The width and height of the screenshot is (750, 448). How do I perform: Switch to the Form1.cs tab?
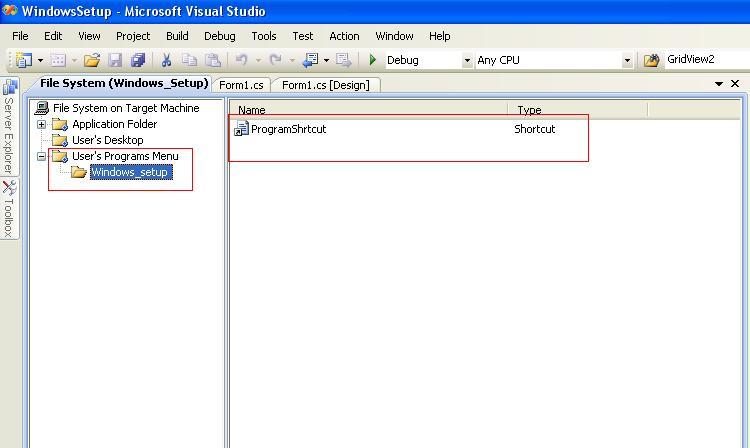tap(241, 85)
